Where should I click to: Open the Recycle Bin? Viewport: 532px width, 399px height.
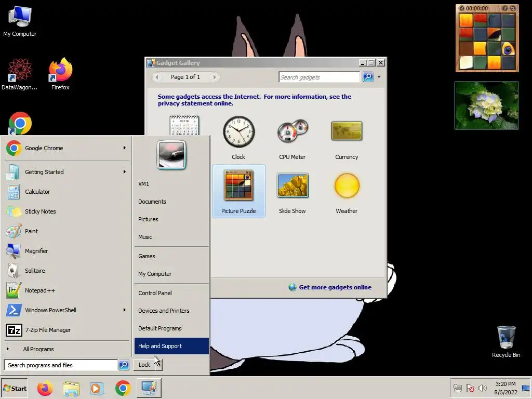(x=506, y=341)
